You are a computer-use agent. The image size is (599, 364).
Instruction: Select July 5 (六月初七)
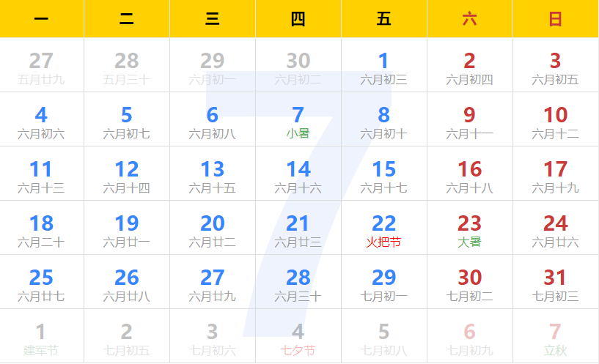pyautogui.click(x=127, y=119)
